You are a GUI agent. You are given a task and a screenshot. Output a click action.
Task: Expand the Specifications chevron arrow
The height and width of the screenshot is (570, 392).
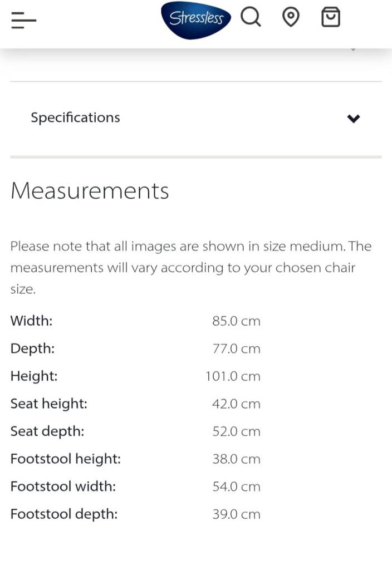(x=354, y=118)
